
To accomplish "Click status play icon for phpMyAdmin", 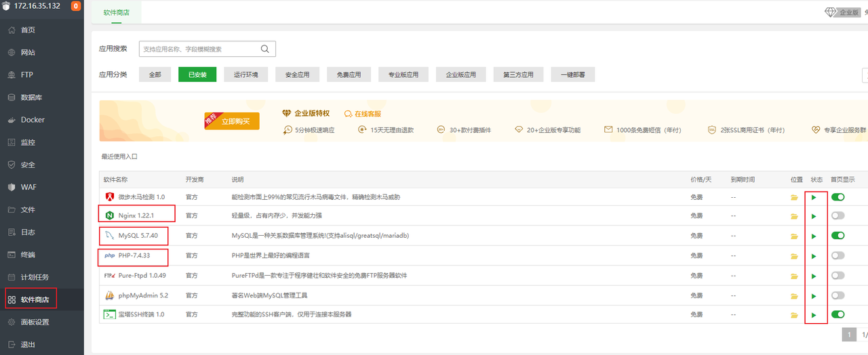I will coord(814,296).
